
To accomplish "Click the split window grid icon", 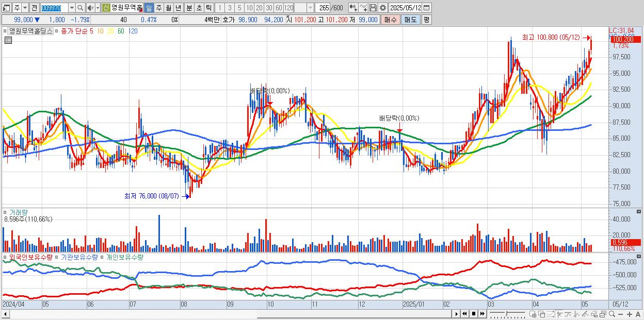I will (x=533, y=314).
